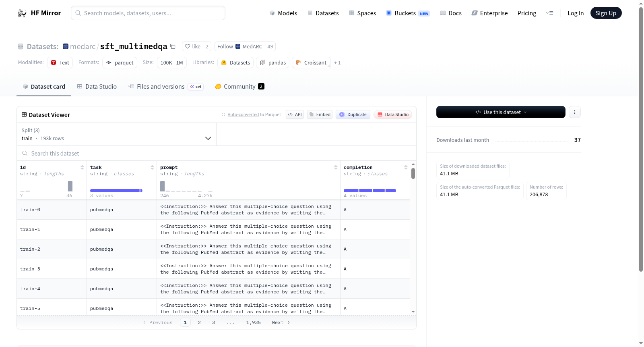Click the medarc owner link

point(83,47)
